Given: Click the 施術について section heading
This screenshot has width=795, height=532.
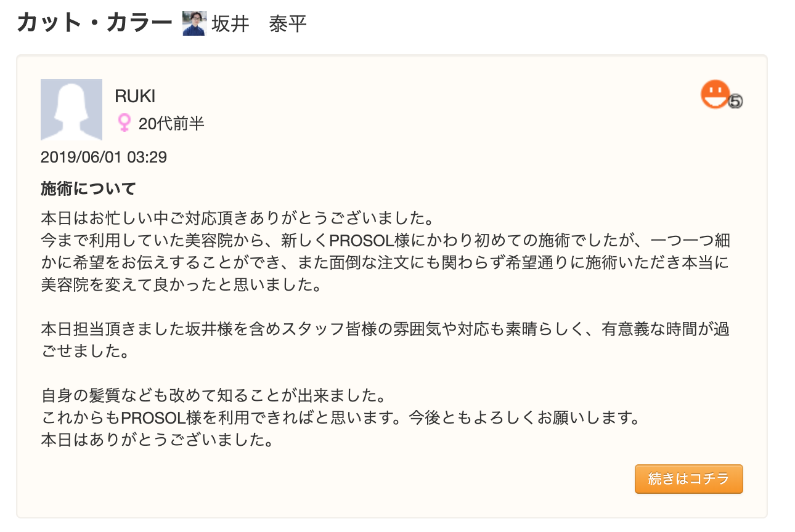Looking at the screenshot, I should [x=88, y=188].
